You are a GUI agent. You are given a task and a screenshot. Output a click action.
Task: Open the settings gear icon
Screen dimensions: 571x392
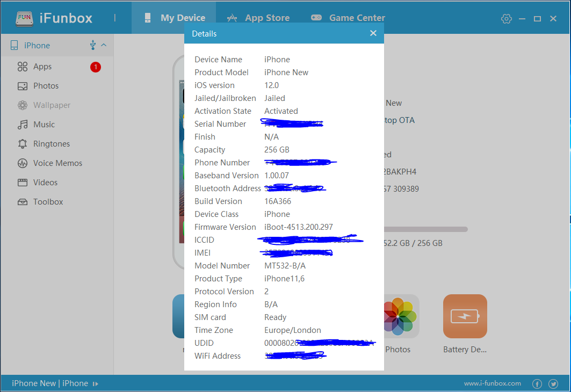point(506,19)
